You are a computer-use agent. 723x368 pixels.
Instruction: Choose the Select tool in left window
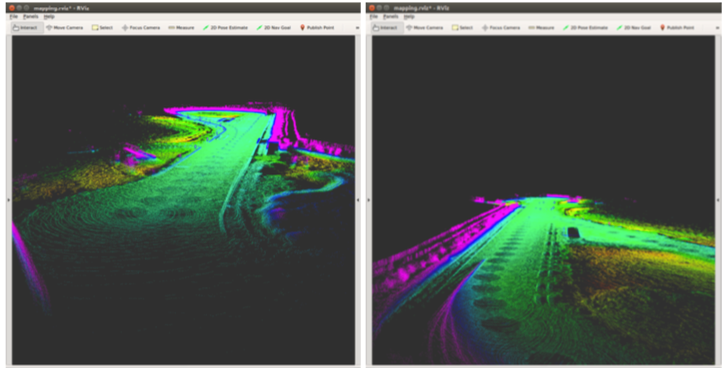[102, 28]
